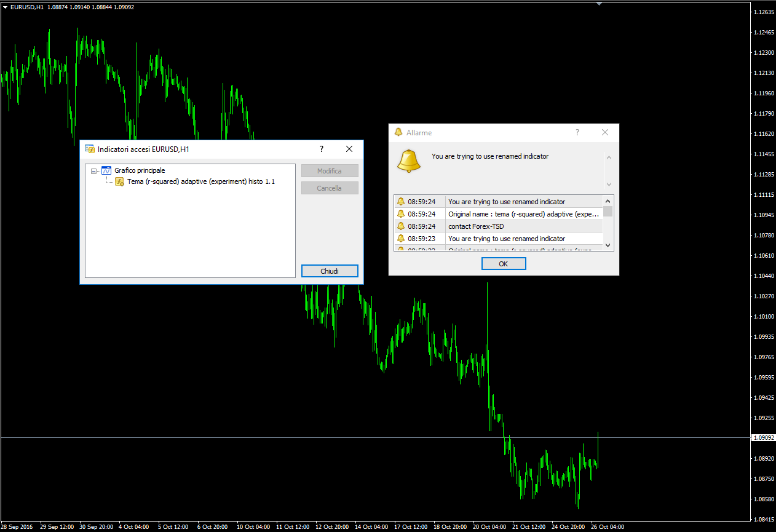Click the chart shift triangle marker at chart top
This screenshot has width=776, height=532.
coord(599,3)
